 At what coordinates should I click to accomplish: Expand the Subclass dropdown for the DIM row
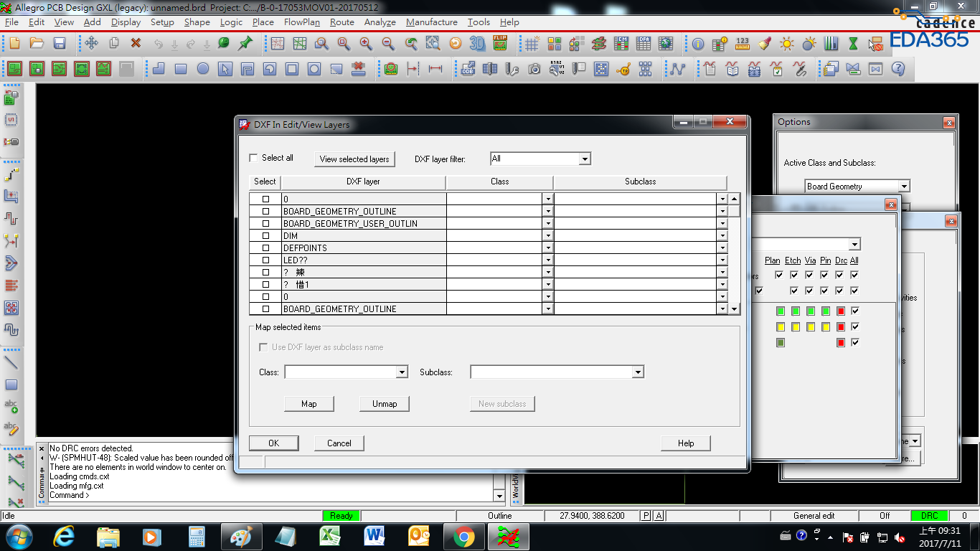pos(722,236)
